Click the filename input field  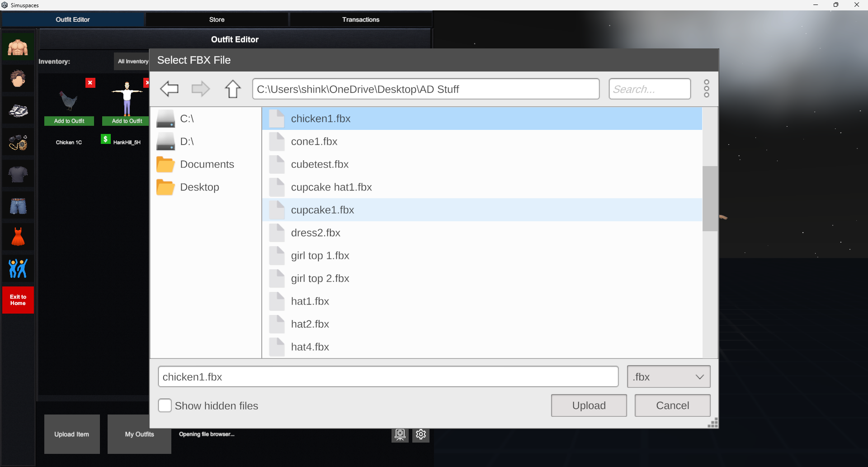click(388, 376)
